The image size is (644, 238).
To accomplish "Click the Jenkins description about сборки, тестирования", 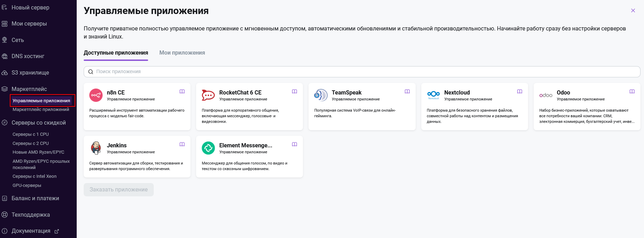I will 136,166.
